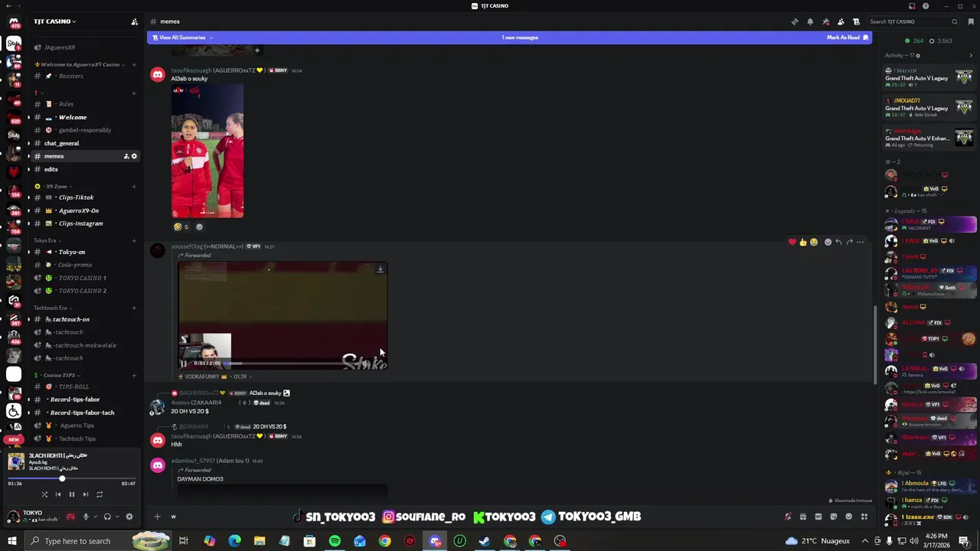This screenshot has width=980, height=551.
Task: Add channel to X9 Zone category
Action: click(x=134, y=186)
